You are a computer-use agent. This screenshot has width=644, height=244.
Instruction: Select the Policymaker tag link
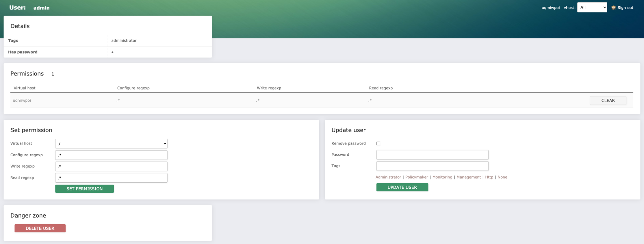pos(417,177)
